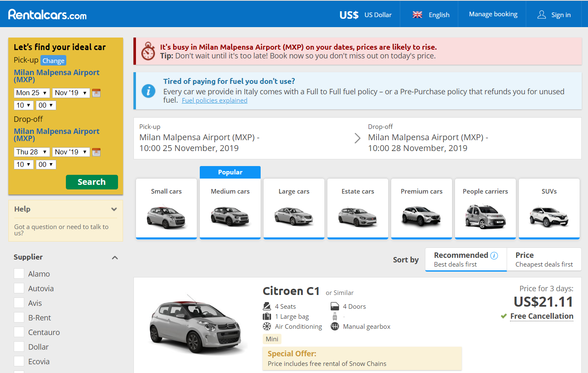Image resolution: width=588 pixels, height=373 pixels.
Task: Select the People carriers car image
Action: pyautogui.click(x=485, y=217)
